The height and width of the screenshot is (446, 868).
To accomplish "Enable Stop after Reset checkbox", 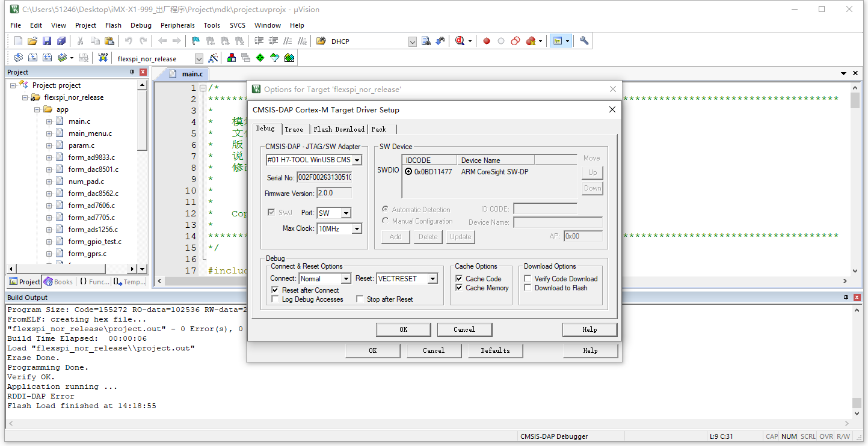I will [384, 299].
